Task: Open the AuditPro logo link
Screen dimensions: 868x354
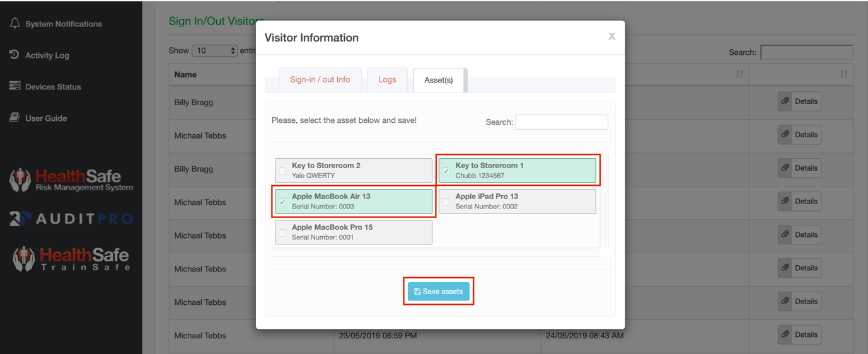Action: [x=71, y=219]
